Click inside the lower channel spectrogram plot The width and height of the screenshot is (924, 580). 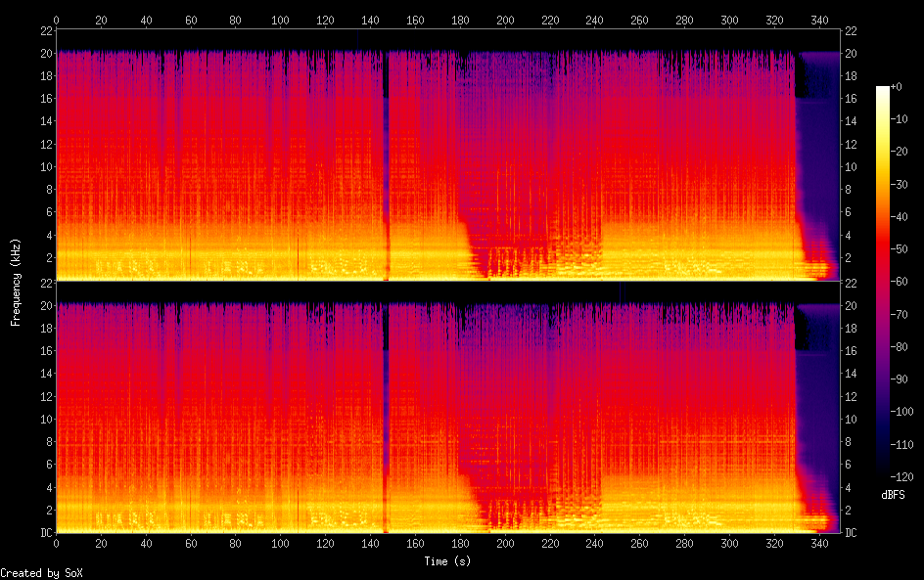[448, 408]
